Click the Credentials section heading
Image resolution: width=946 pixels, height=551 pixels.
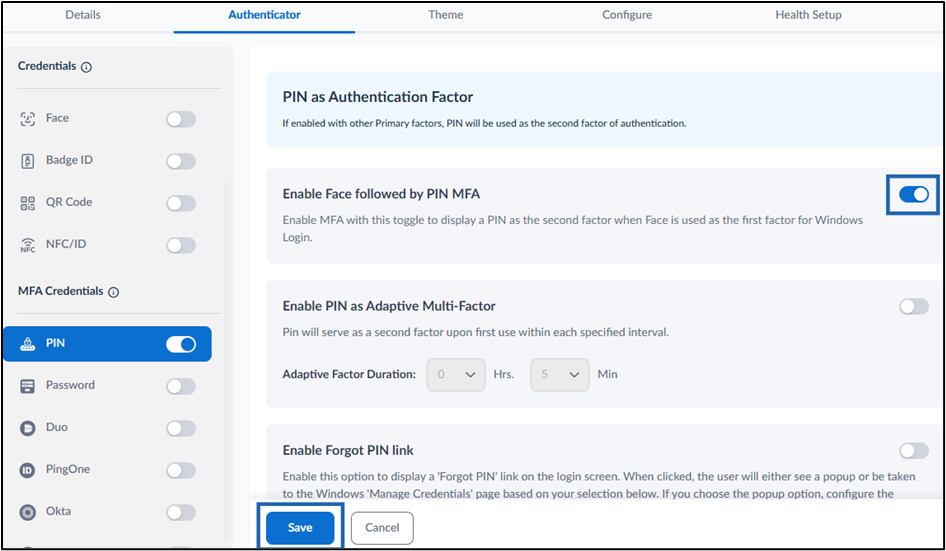point(47,66)
